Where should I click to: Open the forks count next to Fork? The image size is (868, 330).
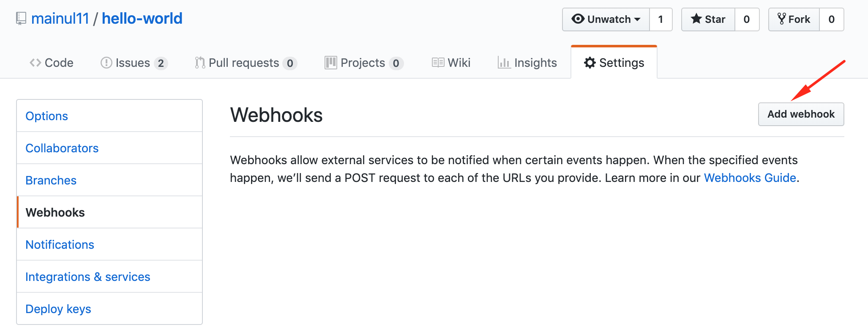(x=831, y=19)
